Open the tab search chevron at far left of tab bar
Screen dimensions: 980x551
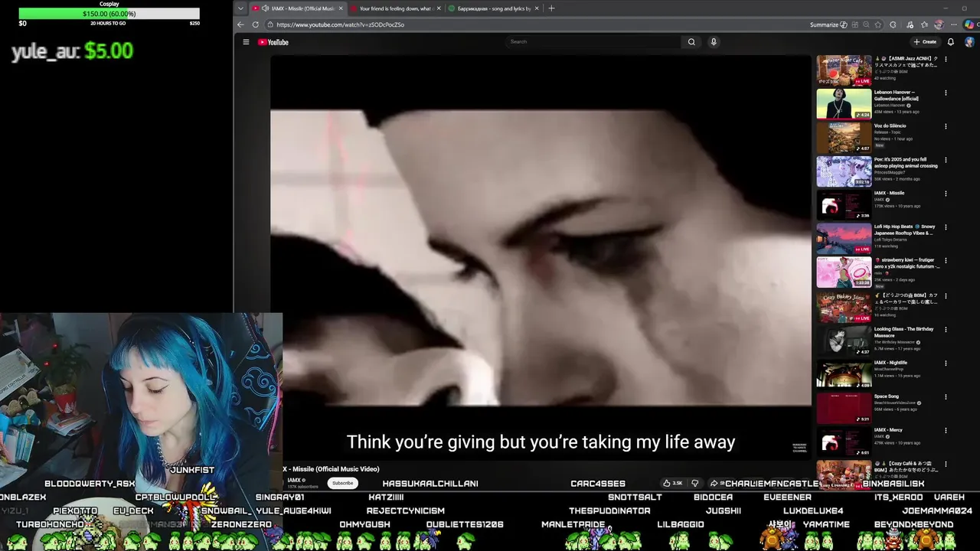coord(241,8)
